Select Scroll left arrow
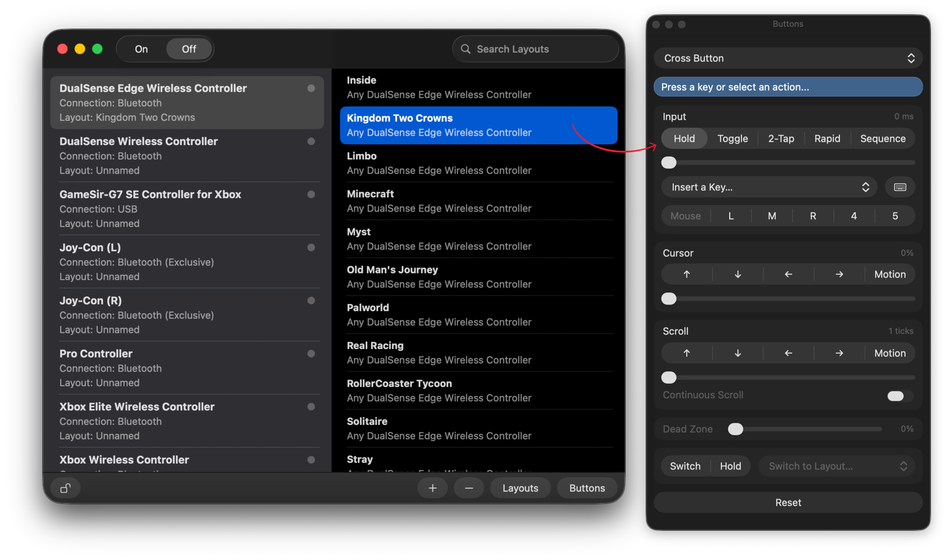Screen dimensions: 948x560 pyautogui.click(x=788, y=353)
